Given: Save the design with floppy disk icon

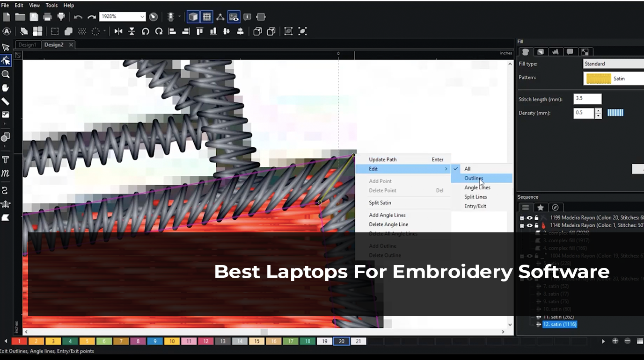Looking at the screenshot, I should pos(34,17).
